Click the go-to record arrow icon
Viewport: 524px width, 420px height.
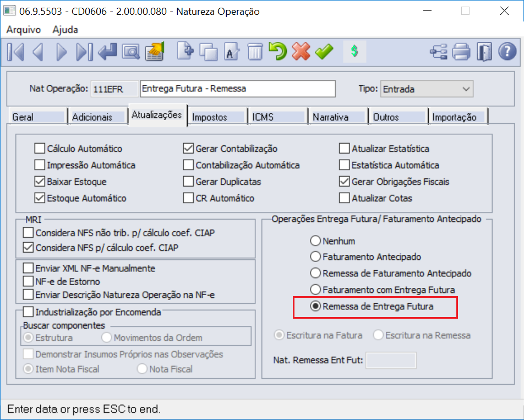coord(107,52)
